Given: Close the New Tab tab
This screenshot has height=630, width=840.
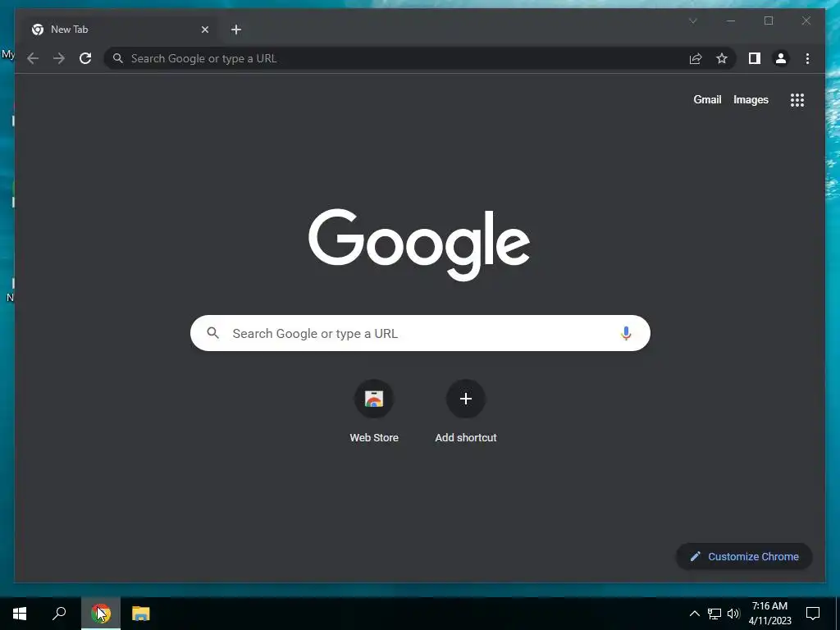Looking at the screenshot, I should pos(204,30).
